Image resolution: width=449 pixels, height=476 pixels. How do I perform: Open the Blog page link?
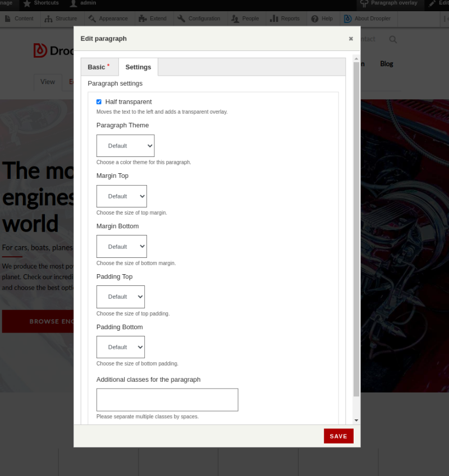pos(386,63)
